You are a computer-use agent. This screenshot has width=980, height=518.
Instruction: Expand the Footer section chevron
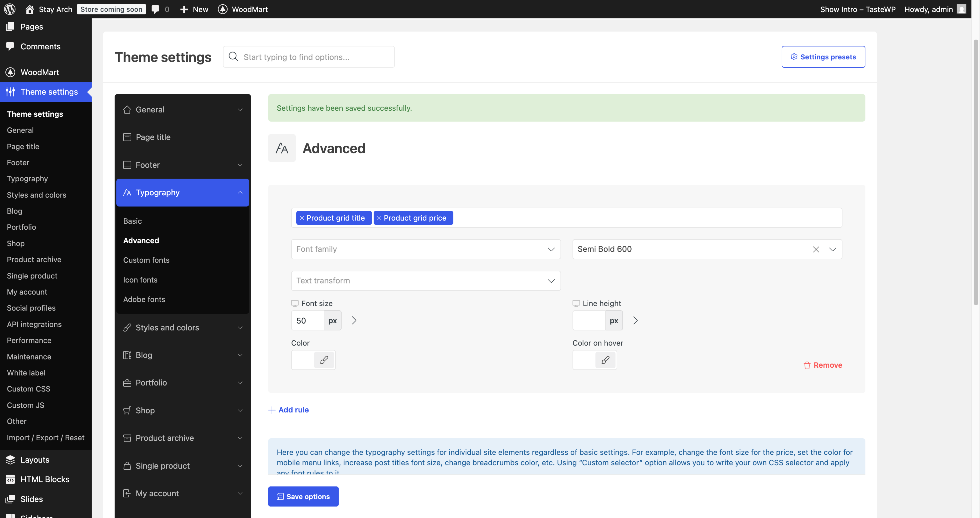coord(240,165)
